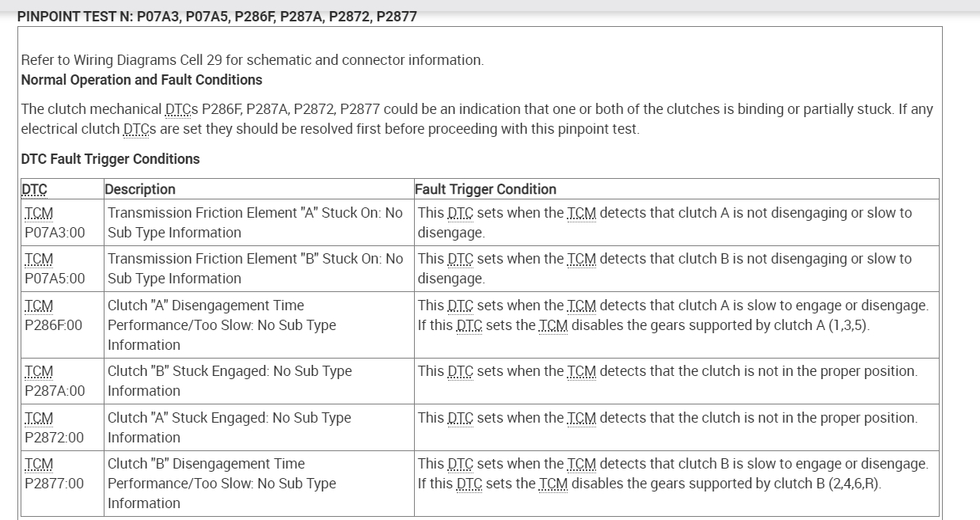
Task: Select the P287A:00 code cell
Action: pos(55,391)
